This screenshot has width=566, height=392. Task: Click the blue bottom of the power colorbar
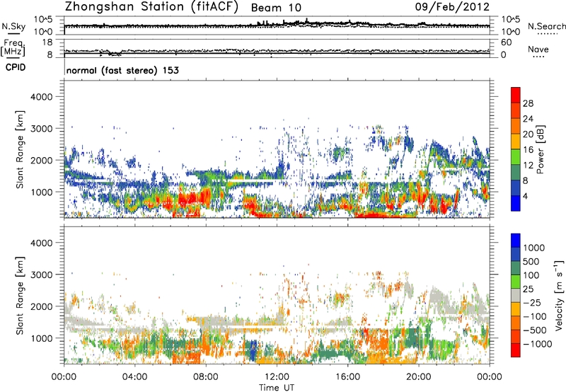[x=516, y=203]
